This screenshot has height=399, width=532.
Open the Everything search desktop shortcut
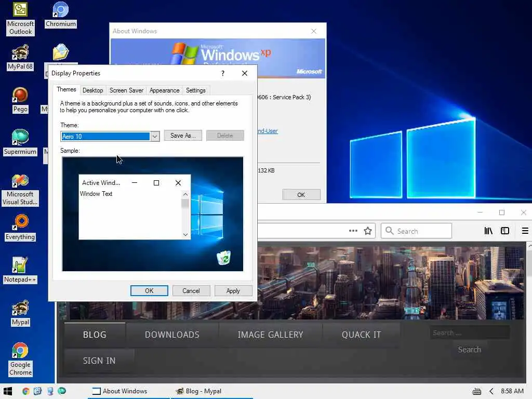[x=20, y=228]
